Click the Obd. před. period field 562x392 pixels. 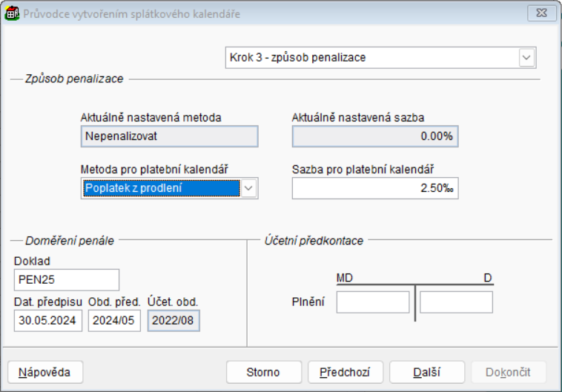(x=114, y=320)
